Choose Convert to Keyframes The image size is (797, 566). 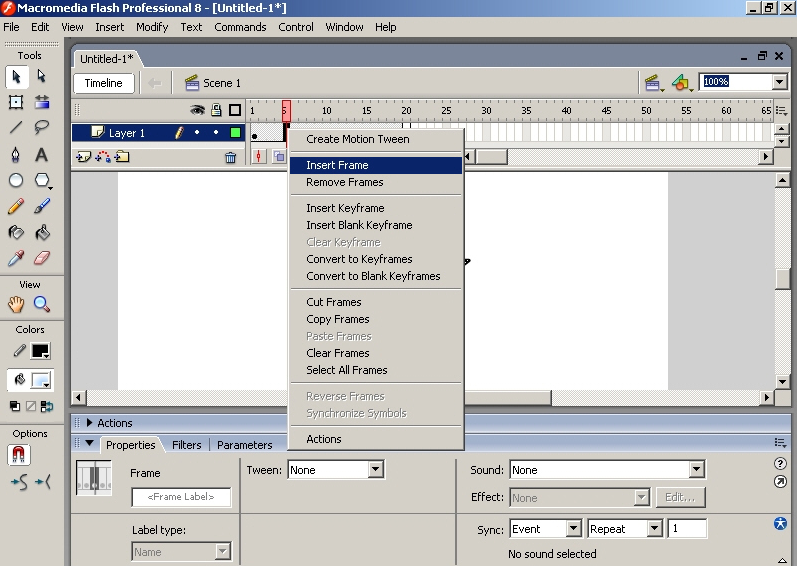tap(376, 259)
